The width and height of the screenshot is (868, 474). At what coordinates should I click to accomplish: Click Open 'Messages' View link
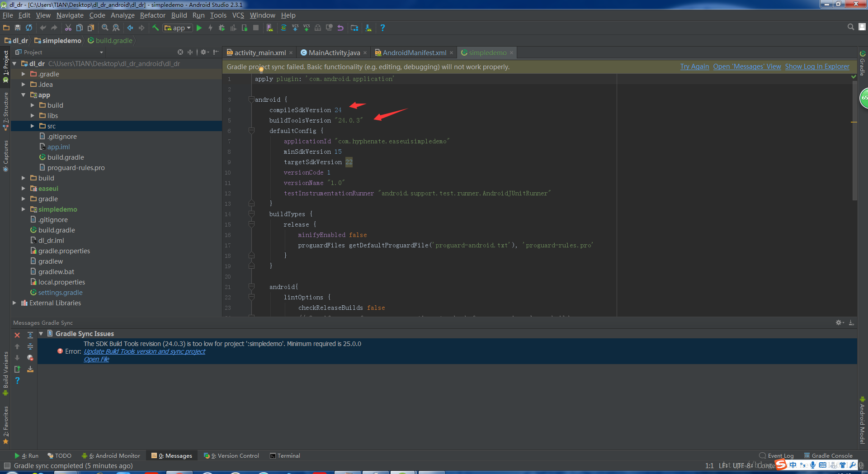pyautogui.click(x=747, y=66)
